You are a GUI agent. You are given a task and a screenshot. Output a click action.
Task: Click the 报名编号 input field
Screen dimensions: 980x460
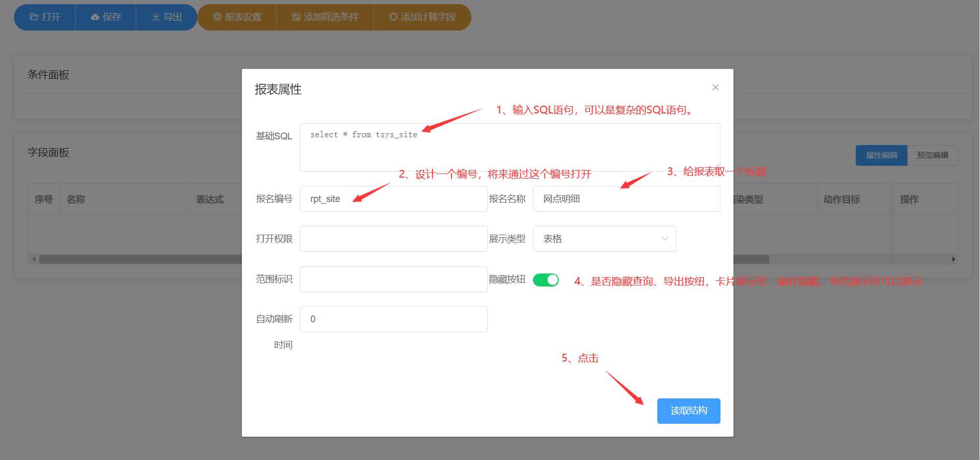click(394, 199)
